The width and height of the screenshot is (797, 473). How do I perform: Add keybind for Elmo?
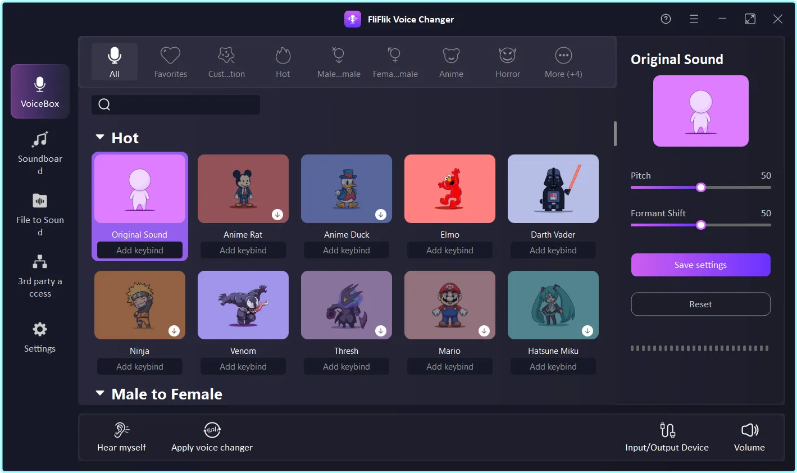(449, 250)
